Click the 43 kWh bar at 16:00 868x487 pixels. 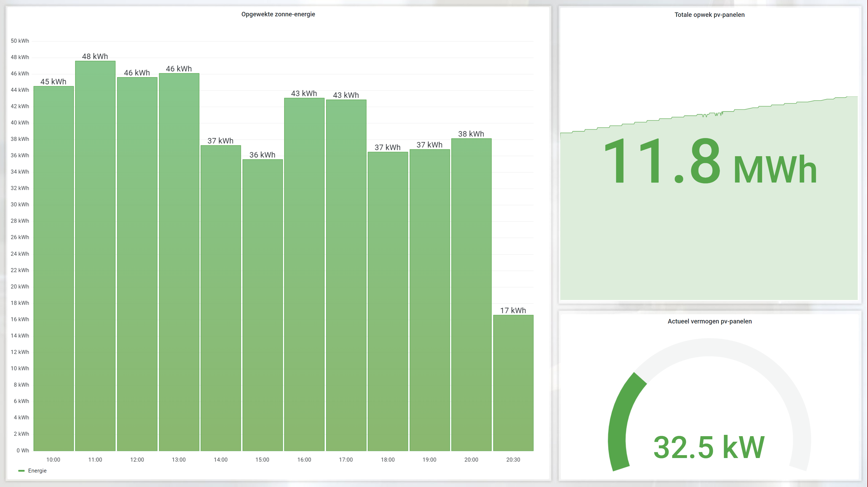(304, 274)
